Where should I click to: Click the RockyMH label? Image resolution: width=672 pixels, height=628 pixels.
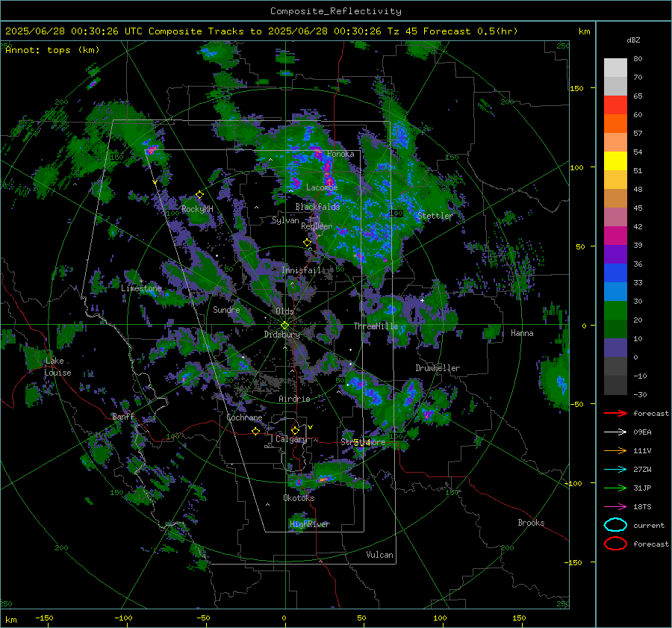(x=197, y=209)
